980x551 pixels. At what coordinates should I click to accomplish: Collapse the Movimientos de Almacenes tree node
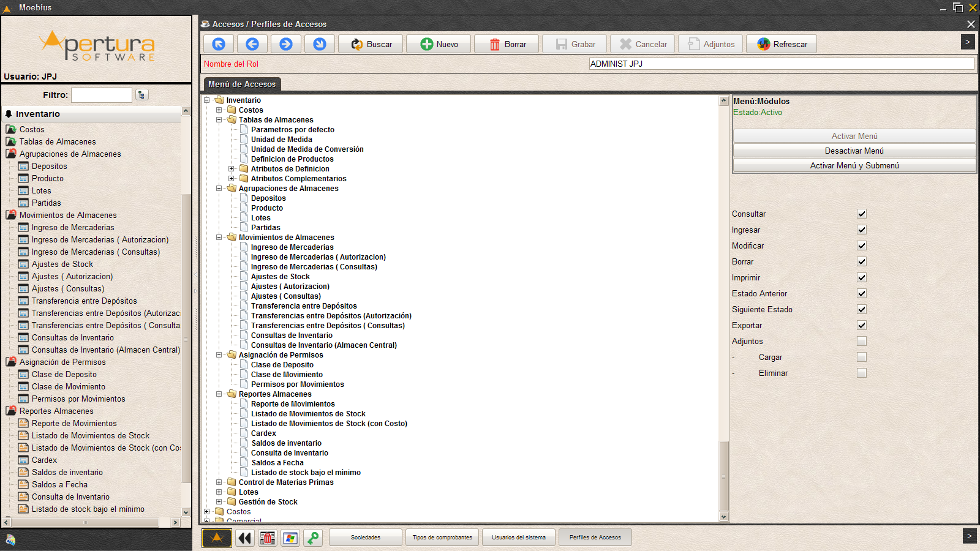(x=219, y=238)
